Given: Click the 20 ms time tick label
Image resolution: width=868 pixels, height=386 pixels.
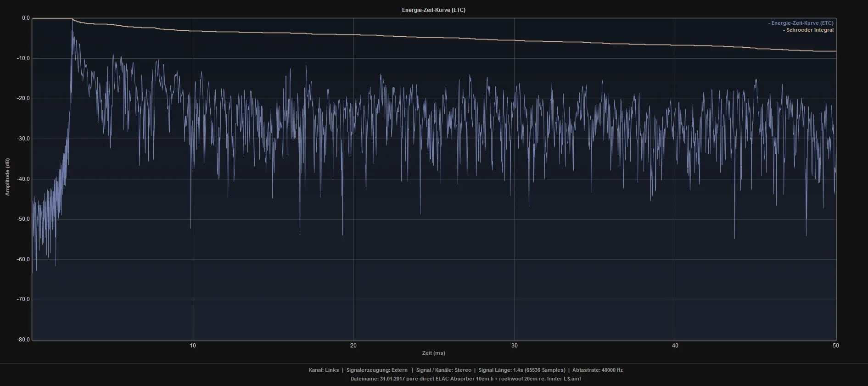Looking at the screenshot, I should 353,346.
